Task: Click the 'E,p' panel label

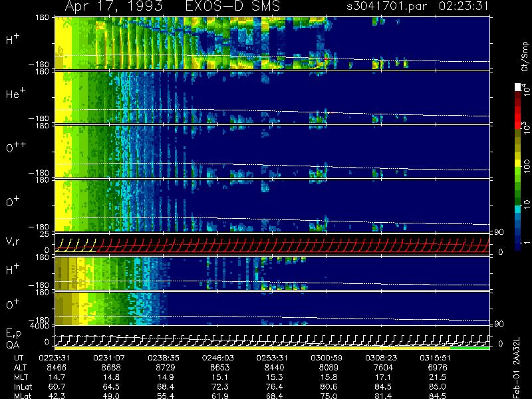Action: click(x=13, y=334)
